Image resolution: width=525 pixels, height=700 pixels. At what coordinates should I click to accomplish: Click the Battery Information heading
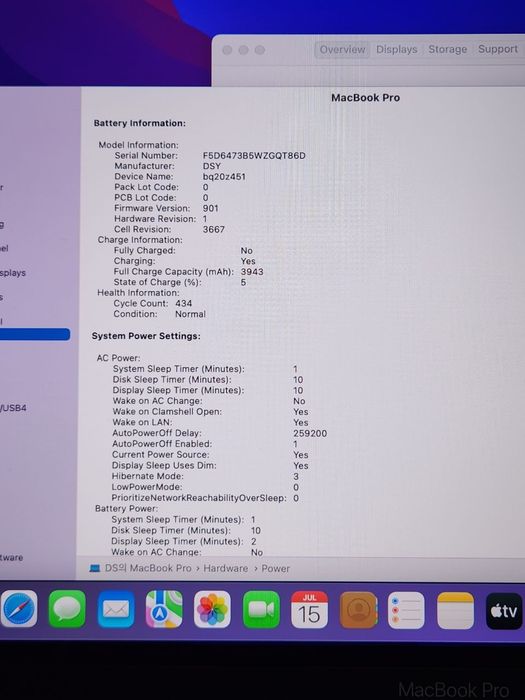[x=140, y=123]
